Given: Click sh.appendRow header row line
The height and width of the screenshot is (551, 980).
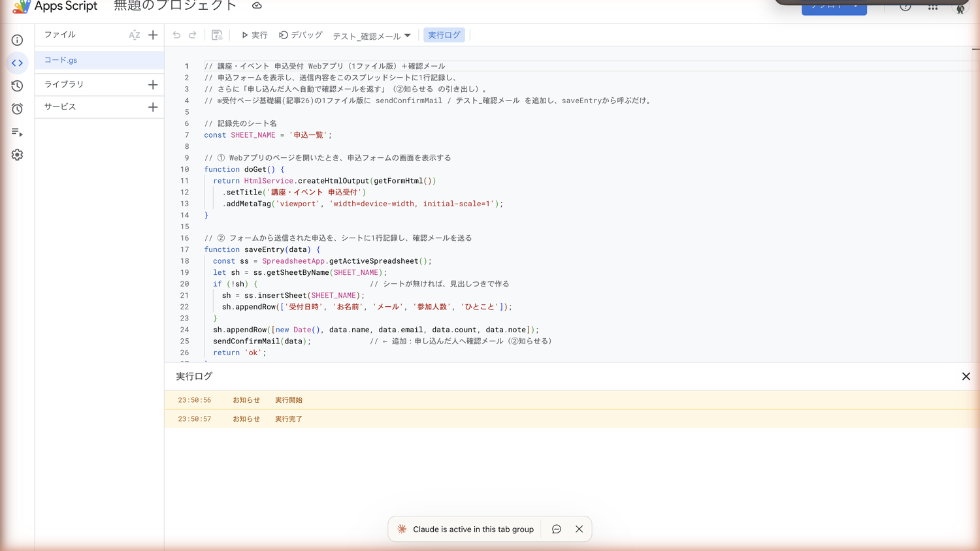Looking at the screenshot, I should click(367, 307).
